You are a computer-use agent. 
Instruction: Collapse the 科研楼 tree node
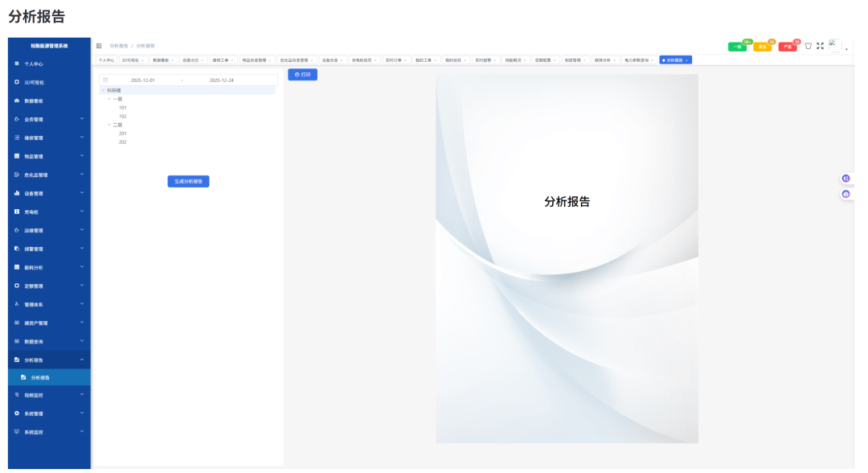(103, 90)
